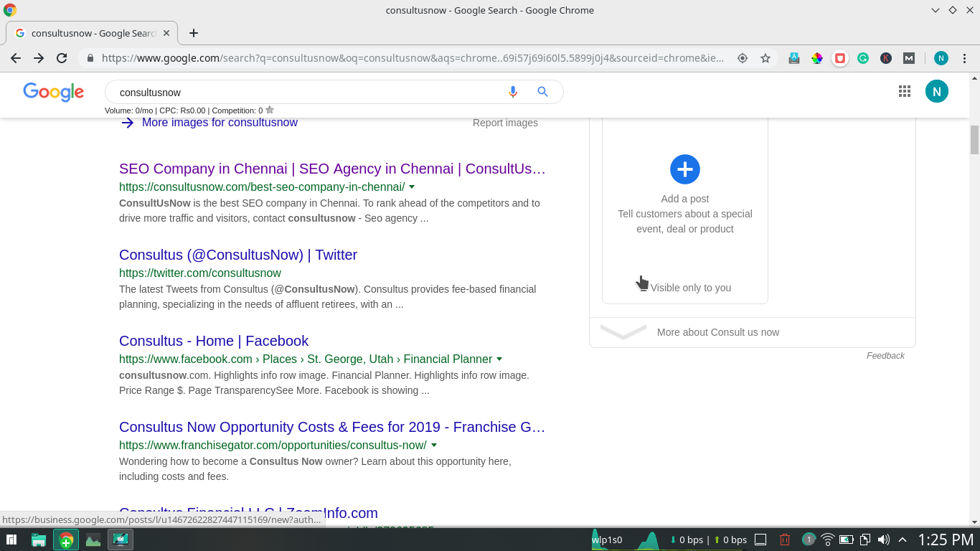This screenshot has width=980, height=551.
Task: Submit search with the magnifier icon
Action: point(543,92)
